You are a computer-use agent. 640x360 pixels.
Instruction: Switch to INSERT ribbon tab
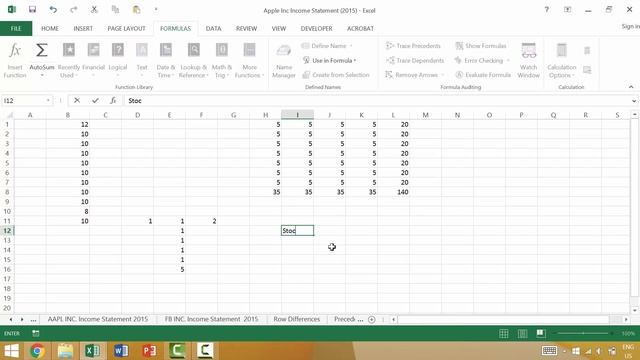[x=83, y=29]
